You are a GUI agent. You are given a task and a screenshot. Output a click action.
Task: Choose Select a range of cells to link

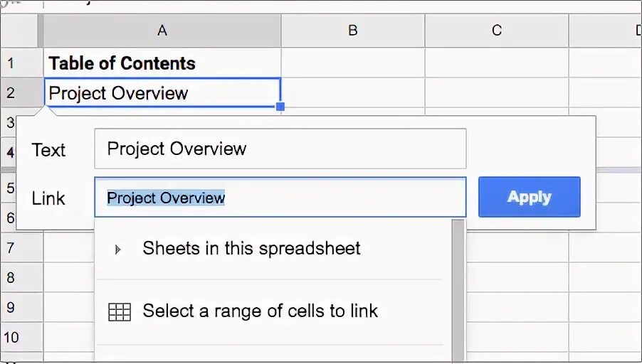[x=260, y=311]
